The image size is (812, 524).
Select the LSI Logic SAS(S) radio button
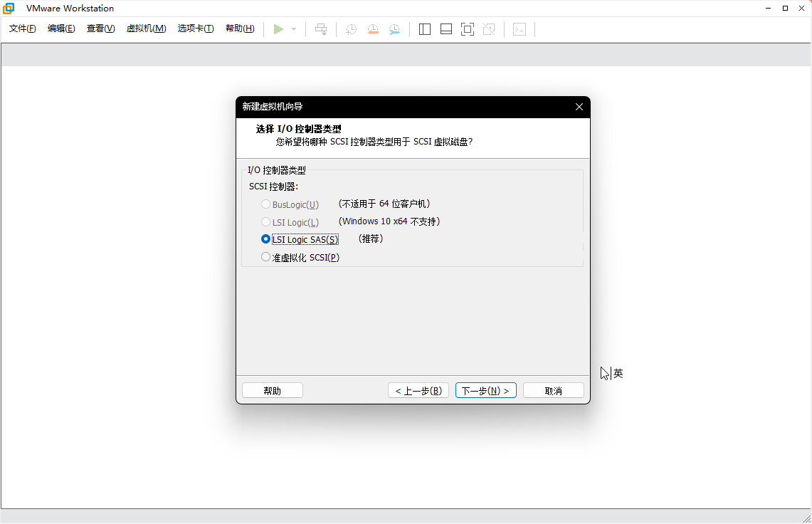[x=265, y=239]
